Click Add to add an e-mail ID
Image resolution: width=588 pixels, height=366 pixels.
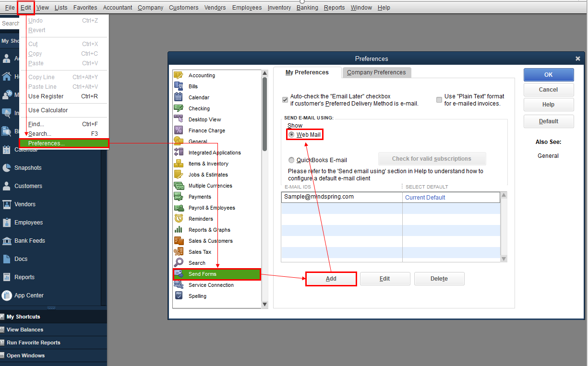pos(331,279)
